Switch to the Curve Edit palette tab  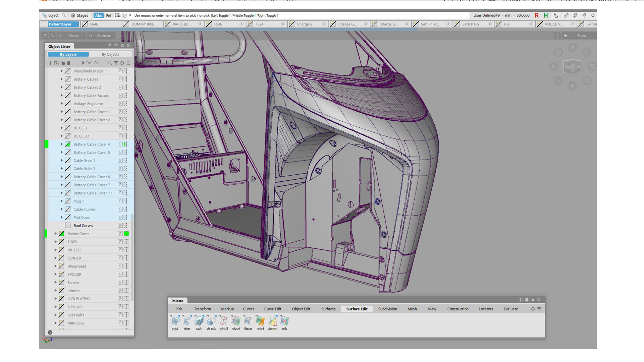(272, 309)
